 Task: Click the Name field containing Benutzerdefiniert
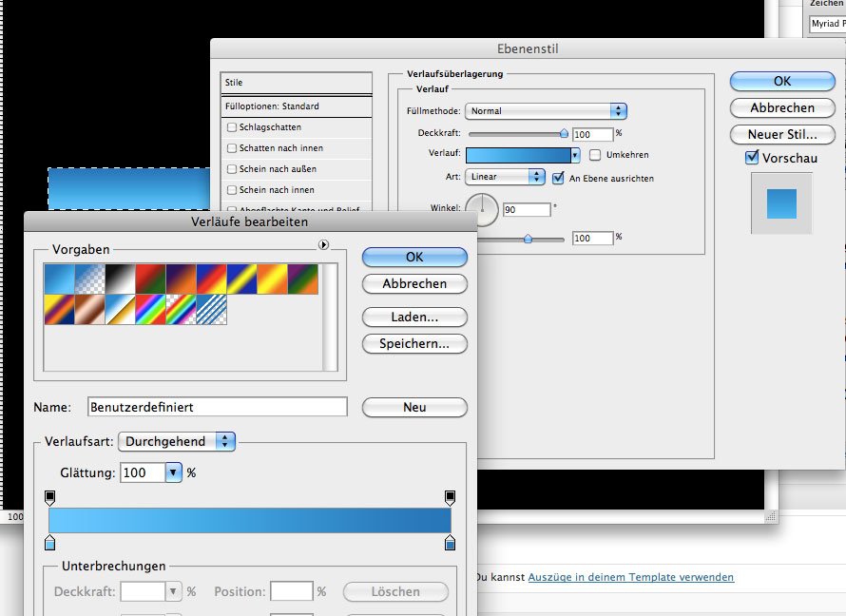point(218,407)
